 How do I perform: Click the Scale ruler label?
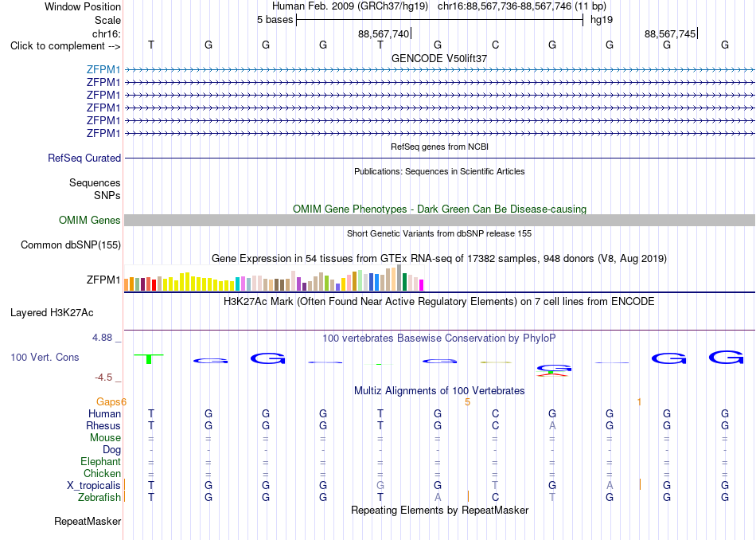[x=108, y=20]
